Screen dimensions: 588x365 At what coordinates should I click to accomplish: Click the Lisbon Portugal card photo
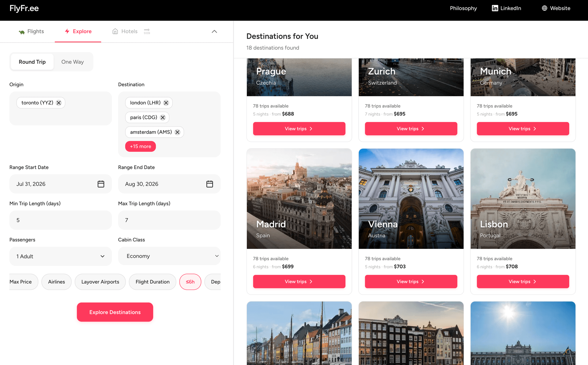click(x=523, y=199)
